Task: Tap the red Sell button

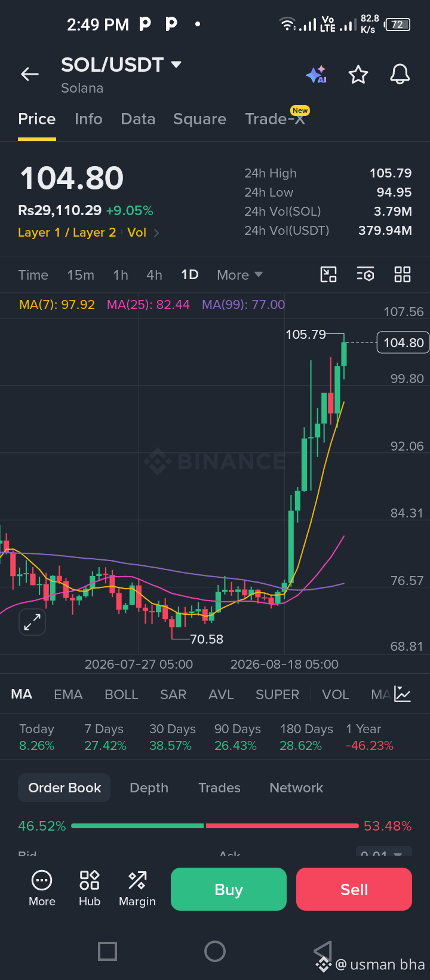Action: pyautogui.click(x=354, y=889)
